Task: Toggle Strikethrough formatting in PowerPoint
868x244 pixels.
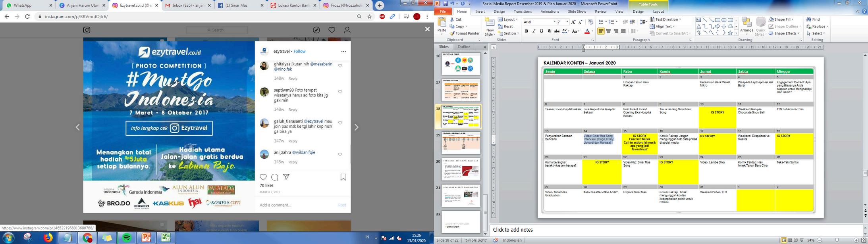Action: (557, 31)
